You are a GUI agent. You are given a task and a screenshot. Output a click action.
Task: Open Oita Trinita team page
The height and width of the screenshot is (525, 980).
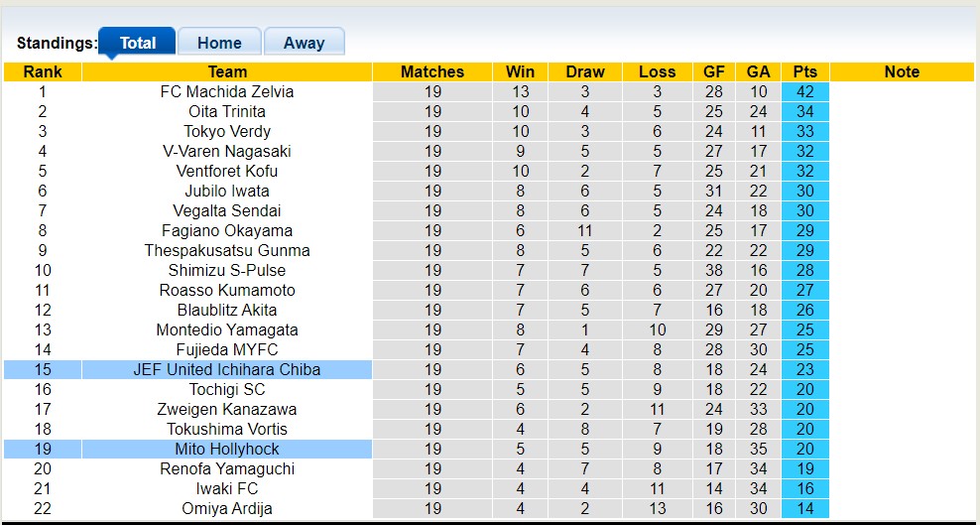tap(227, 111)
